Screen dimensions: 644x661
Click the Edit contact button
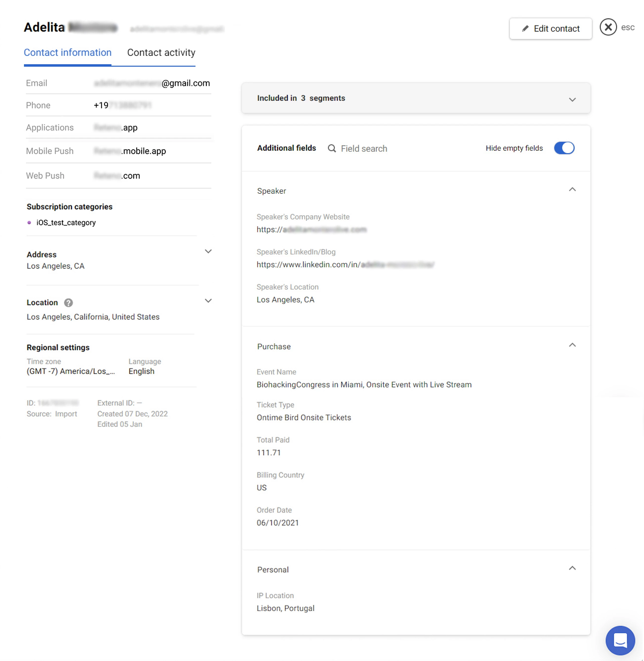pos(551,29)
